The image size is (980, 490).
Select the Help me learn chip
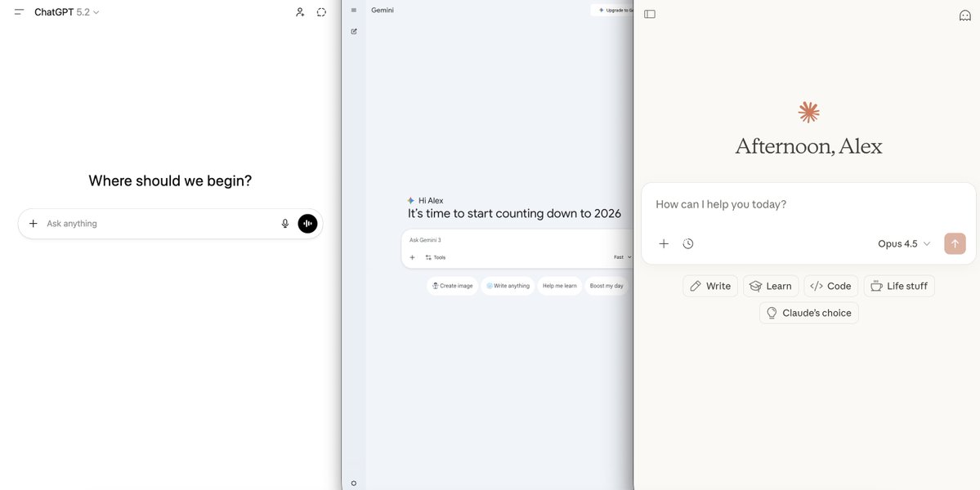[x=559, y=286]
